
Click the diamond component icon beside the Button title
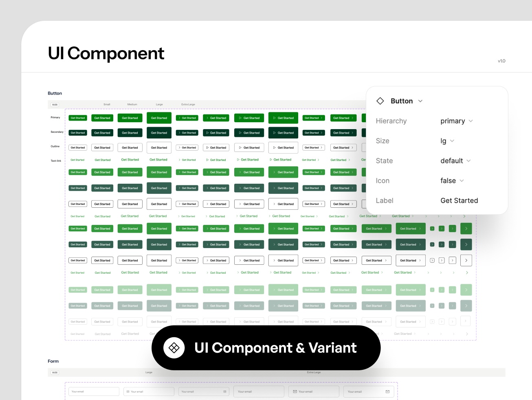click(380, 101)
